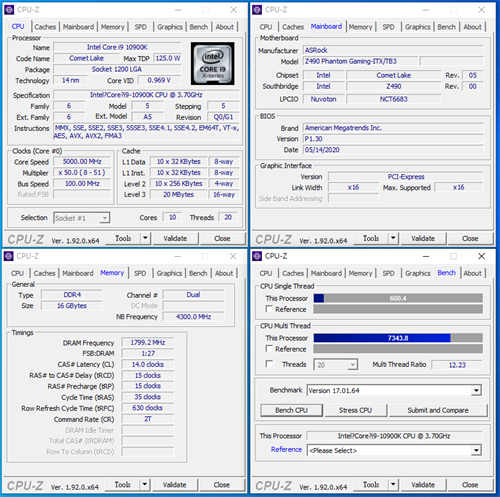Open Tools dropdown arrow in Memory window
The width and height of the screenshot is (500, 497).
pos(145,484)
